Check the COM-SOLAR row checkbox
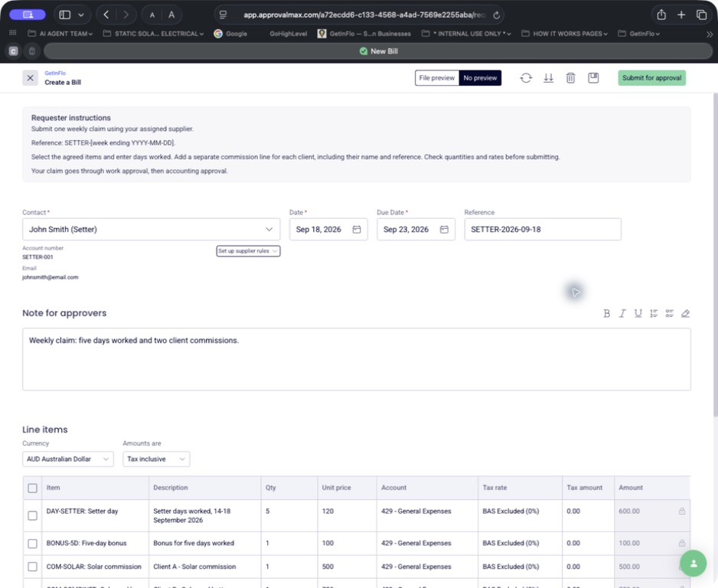This screenshot has width=718, height=588. pyautogui.click(x=32, y=567)
